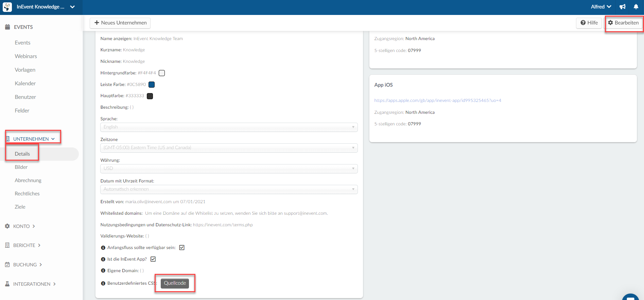Click the Berichte building icon
The height and width of the screenshot is (300, 644).
[x=7, y=245]
